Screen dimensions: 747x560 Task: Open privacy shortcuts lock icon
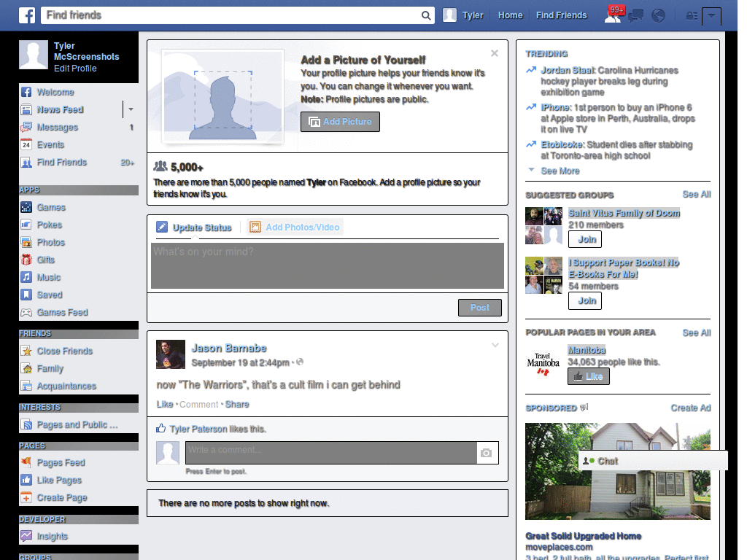tap(692, 16)
